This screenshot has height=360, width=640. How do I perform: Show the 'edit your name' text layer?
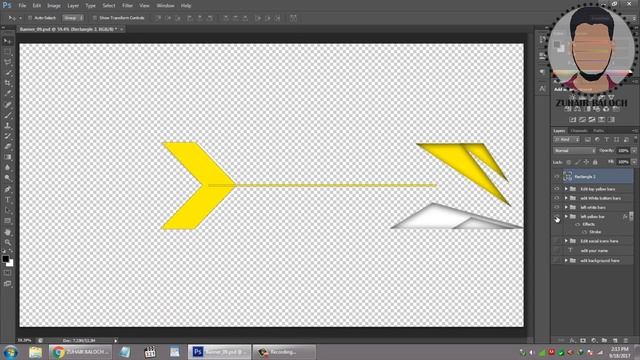[557, 251]
